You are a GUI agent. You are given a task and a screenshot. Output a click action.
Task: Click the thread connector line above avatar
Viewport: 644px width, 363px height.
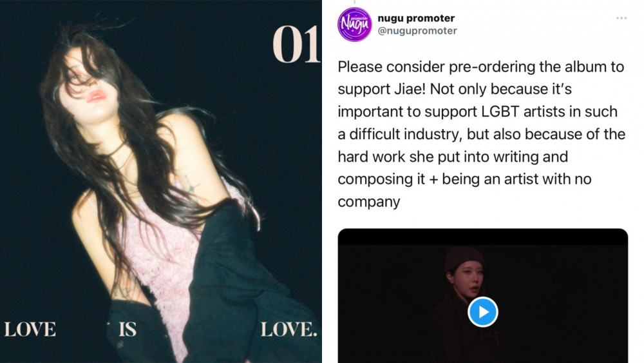(354, 2)
